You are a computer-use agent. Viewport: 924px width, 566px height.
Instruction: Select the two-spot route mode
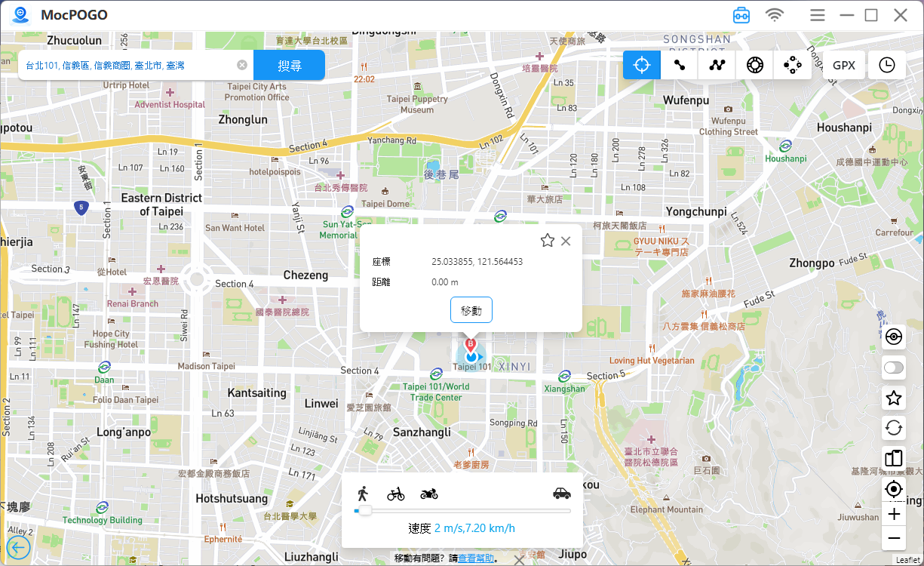point(680,65)
